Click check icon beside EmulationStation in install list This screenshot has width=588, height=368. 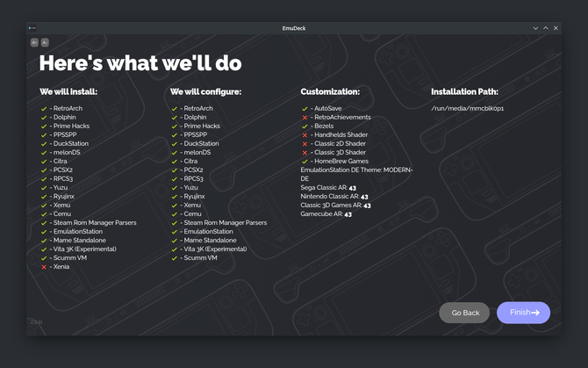point(44,232)
